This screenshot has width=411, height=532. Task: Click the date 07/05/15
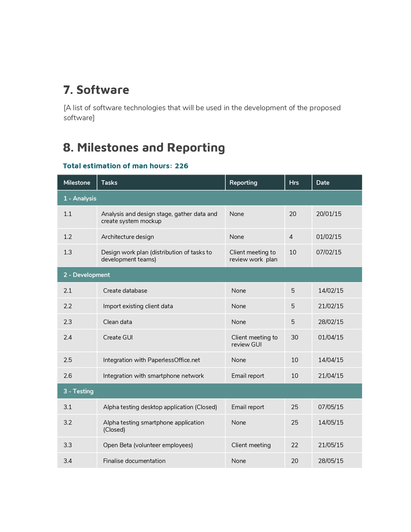coord(331,407)
